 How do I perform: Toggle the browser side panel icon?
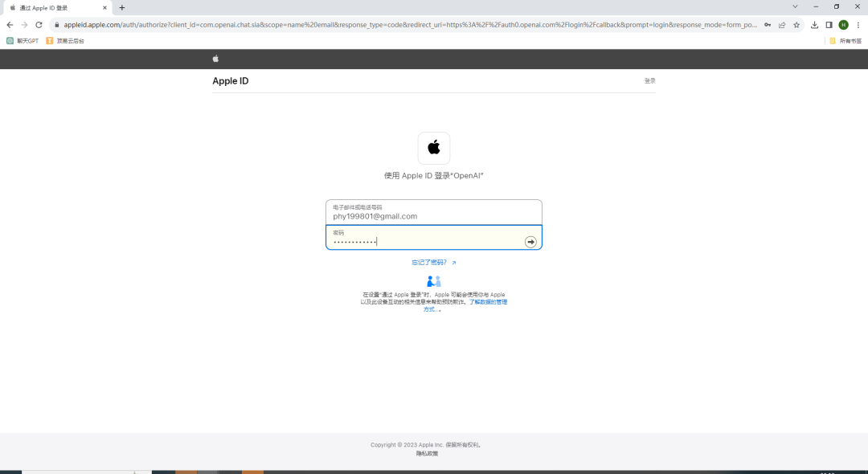coord(829,25)
